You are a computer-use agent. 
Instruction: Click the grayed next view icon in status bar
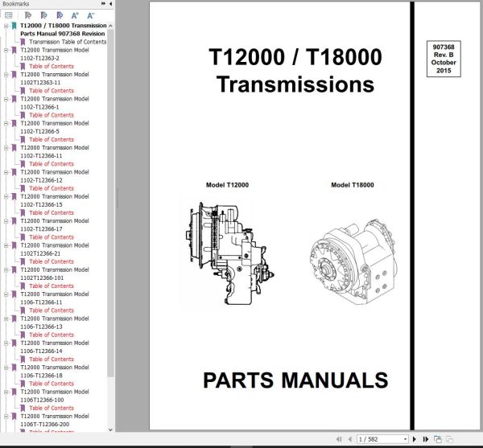[449, 439]
